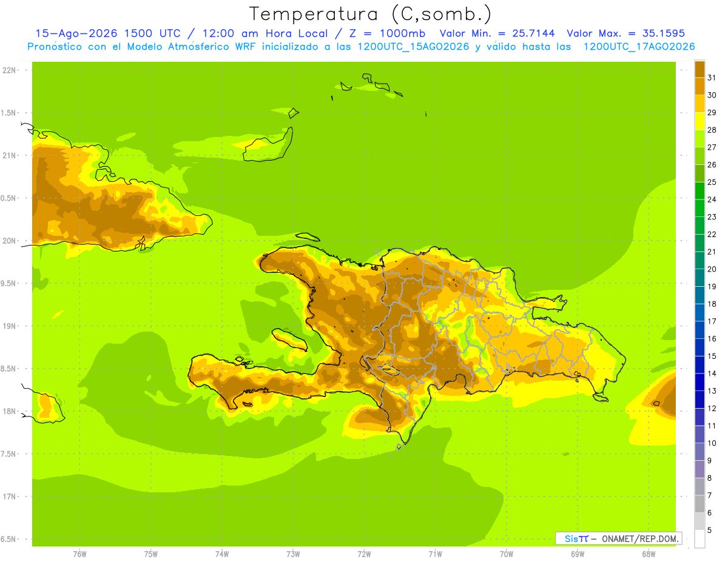Screen dimensions: 728x562
Task: Click the '28' label on the color scale
Action: (x=712, y=130)
